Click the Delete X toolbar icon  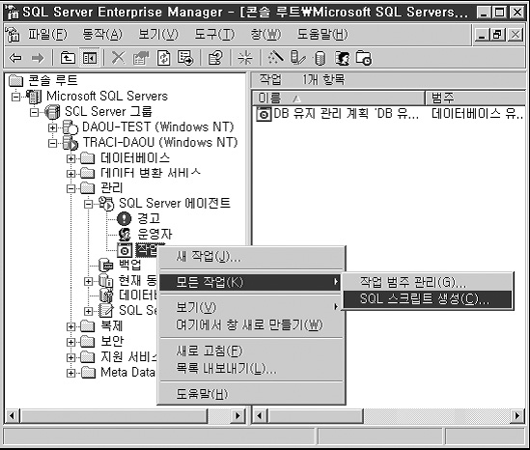(x=118, y=58)
